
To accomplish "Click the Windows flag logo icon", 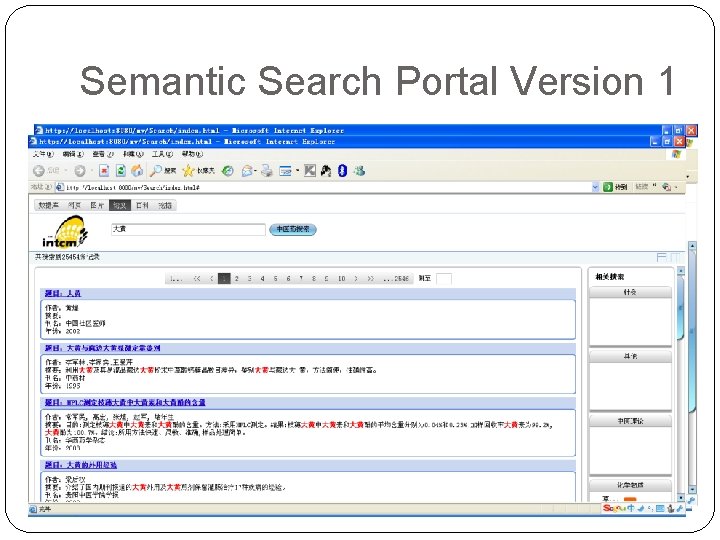I will point(676,154).
